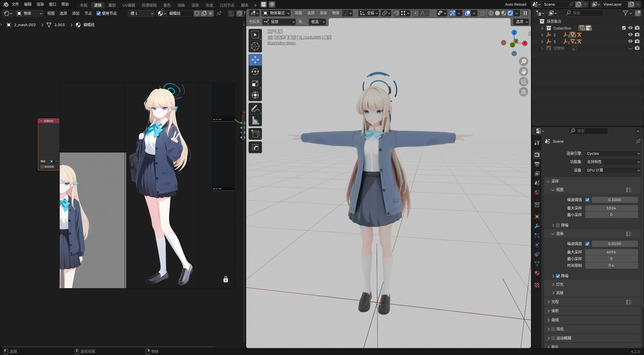Click the render max samples 4096 field
The height and width of the screenshot is (355, 644).
pyautogui.click(x=611, y=252)
